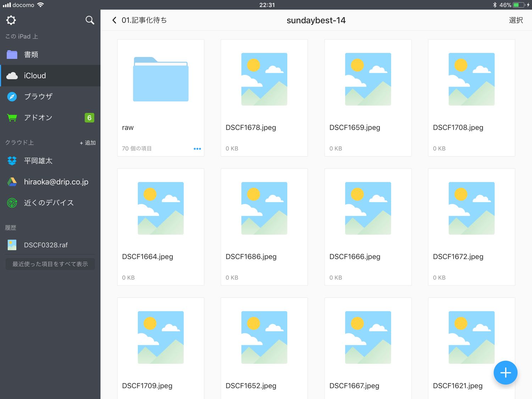Open the three-dot menu on raw folder
Image resolution: width=532 pixels, height=399 pixels.
197,149
